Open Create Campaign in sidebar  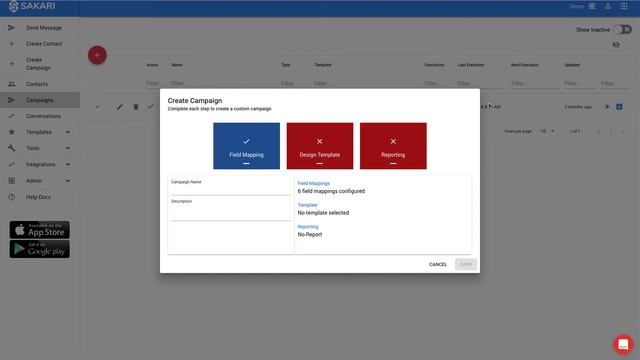coord(38,64)
